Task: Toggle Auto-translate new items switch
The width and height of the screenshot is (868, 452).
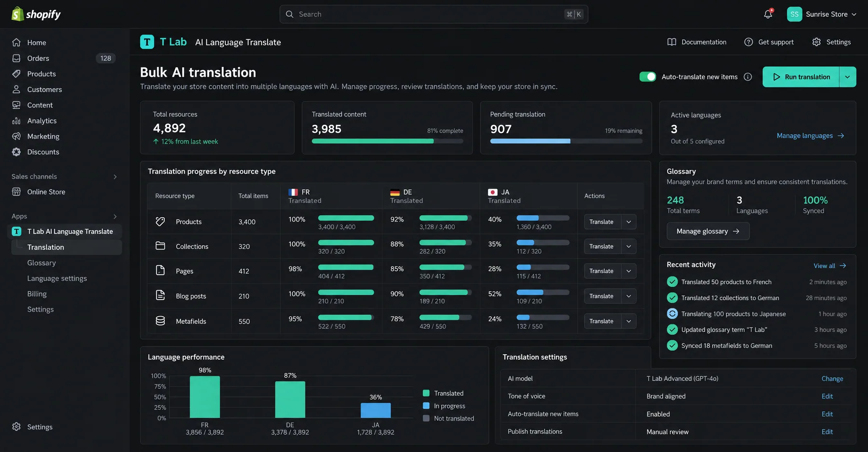Action: tap(648, 77)
